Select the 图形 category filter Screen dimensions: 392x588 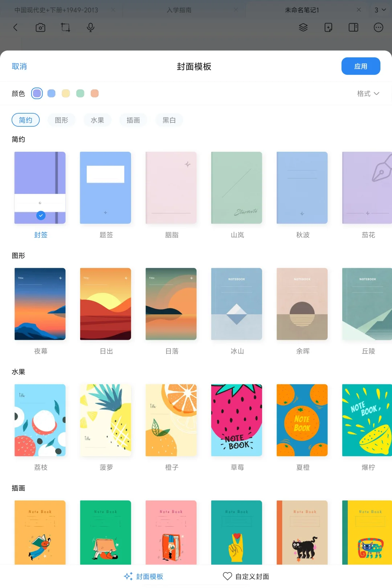click(61, 120)
